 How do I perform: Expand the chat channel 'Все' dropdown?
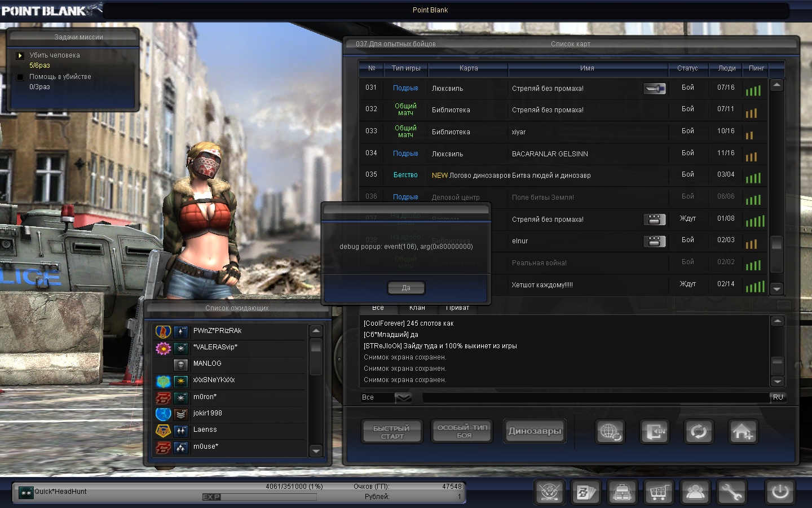[403, 397]
